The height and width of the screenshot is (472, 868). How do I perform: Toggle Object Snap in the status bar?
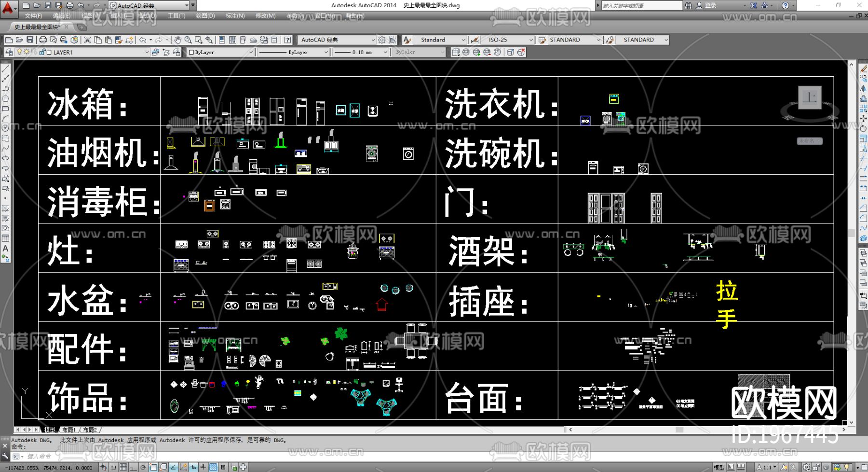click(153, 467)
